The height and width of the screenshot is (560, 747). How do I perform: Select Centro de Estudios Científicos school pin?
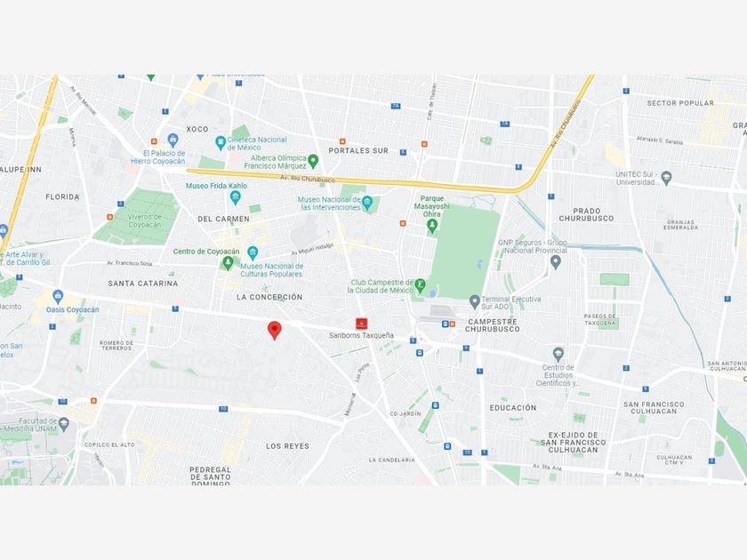click(558, 355)
